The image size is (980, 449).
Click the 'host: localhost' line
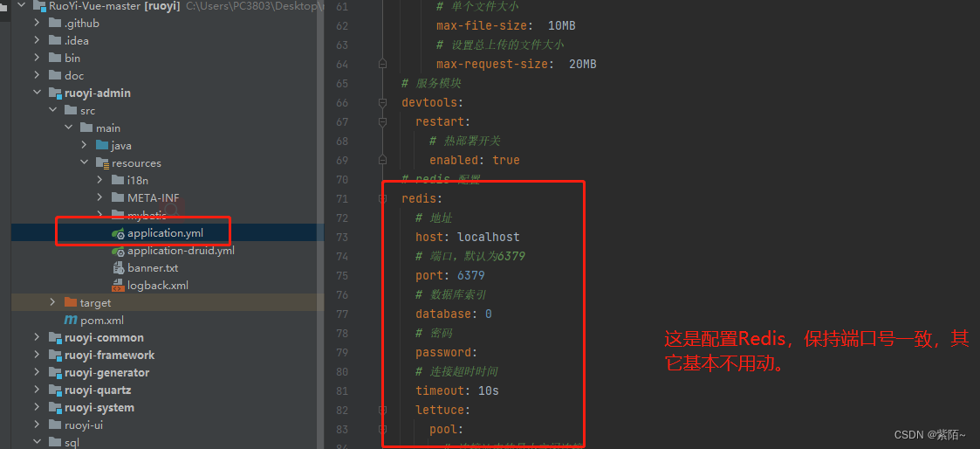468,237
